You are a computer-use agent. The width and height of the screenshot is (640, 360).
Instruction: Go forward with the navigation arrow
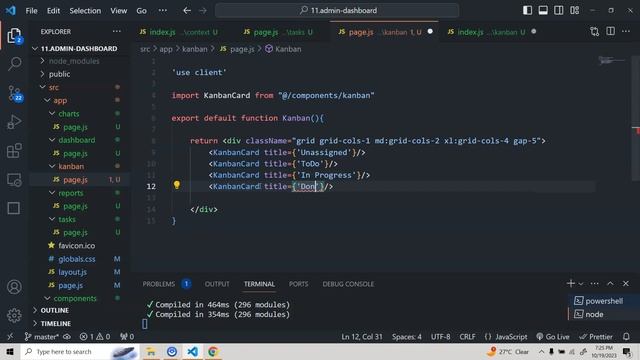[203, 11]
